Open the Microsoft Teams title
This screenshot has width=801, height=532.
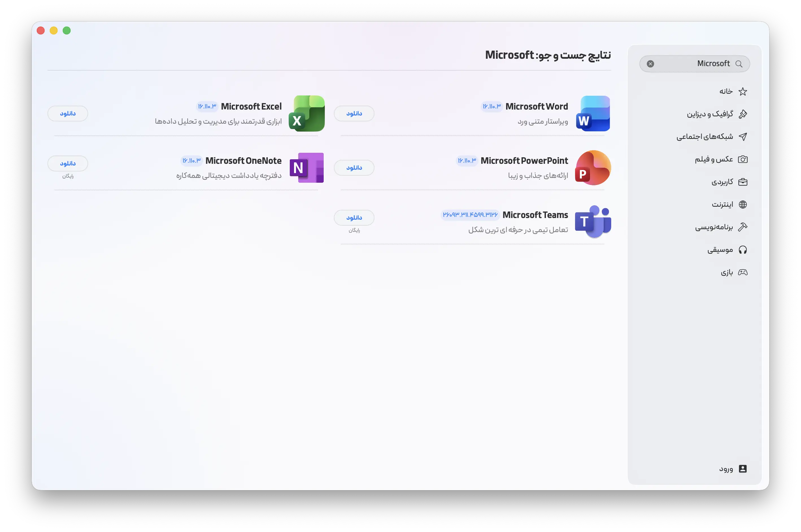click(x=535, y=215)
